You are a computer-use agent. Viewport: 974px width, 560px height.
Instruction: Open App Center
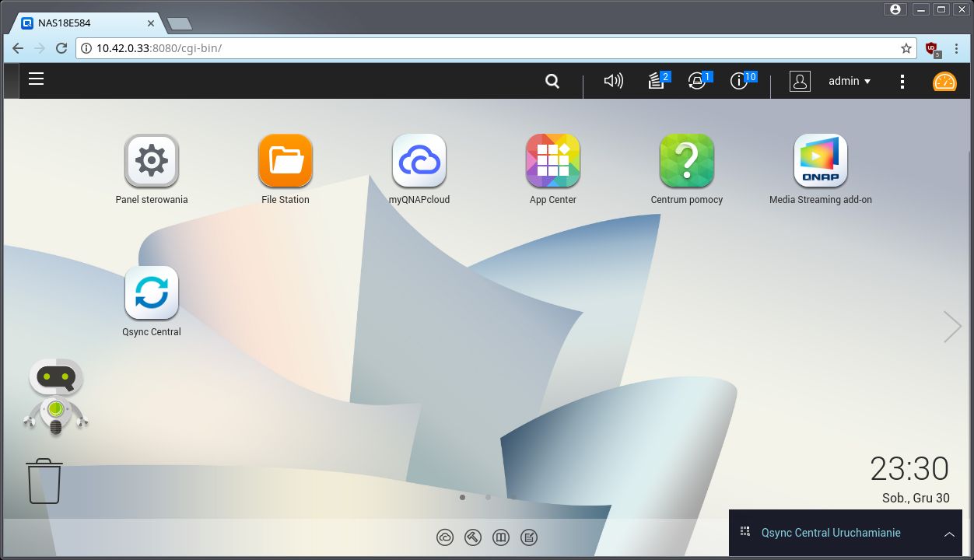coord(552,161)
